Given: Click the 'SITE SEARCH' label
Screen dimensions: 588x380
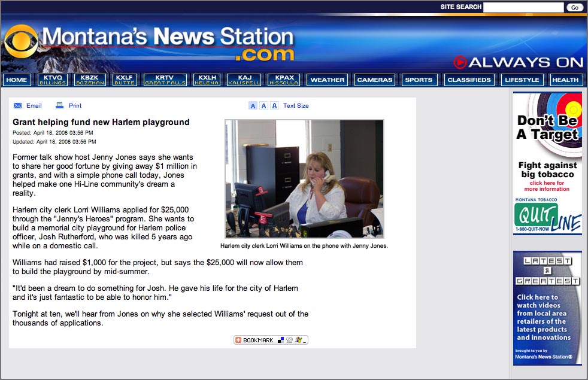Looking at the screenshot, I should pos(461,7).
